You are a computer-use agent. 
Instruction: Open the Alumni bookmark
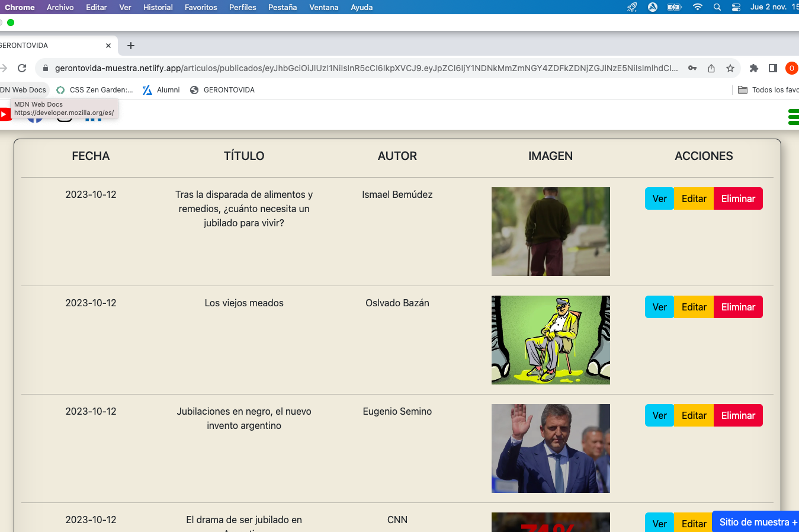(x=161, y=90)
